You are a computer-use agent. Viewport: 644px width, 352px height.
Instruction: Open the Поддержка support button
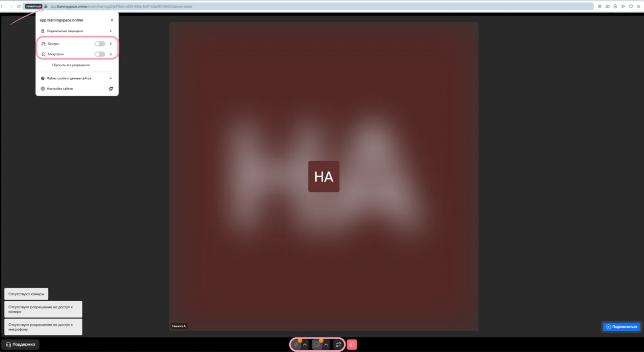[x=21, y=344]
